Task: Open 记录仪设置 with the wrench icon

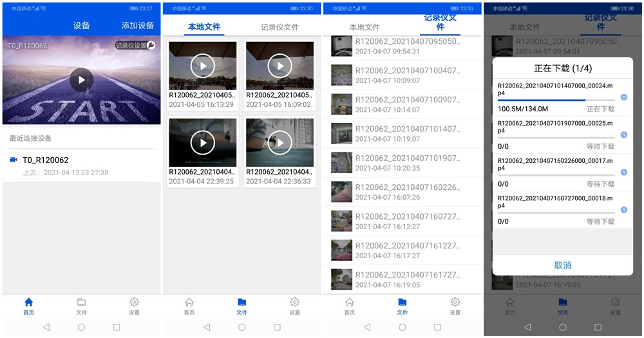Action: 135,46
